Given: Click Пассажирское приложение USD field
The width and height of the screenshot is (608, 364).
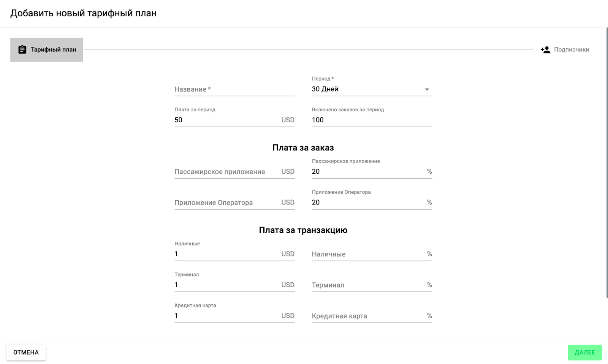Looking at the screenshot, I should point(226,172).
